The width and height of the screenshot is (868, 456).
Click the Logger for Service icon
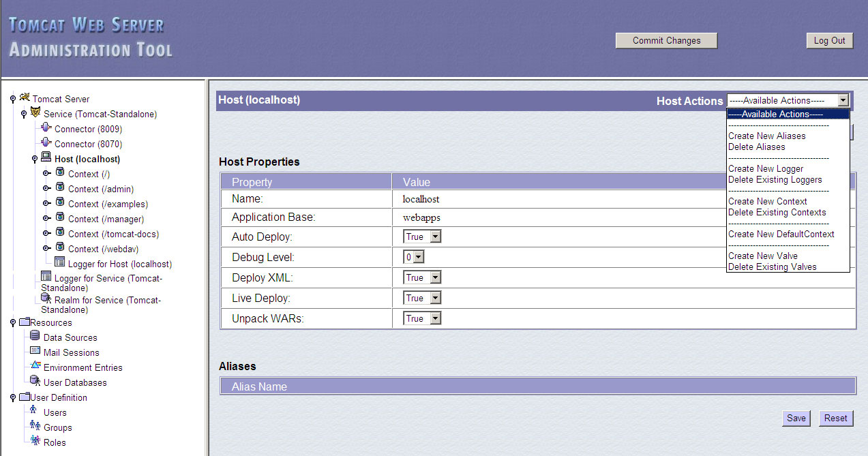click(x=46, y=276)
